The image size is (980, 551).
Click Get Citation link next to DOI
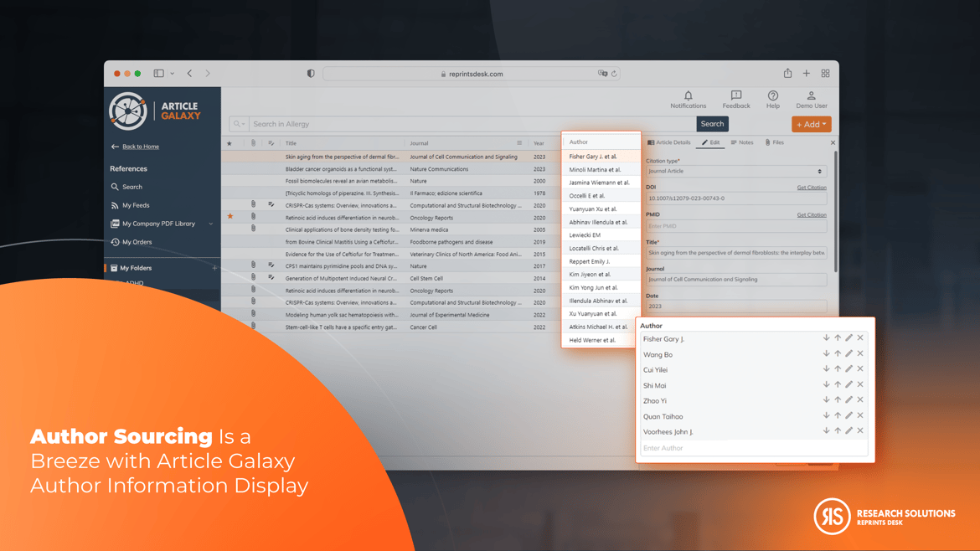[x=811, y=188]
